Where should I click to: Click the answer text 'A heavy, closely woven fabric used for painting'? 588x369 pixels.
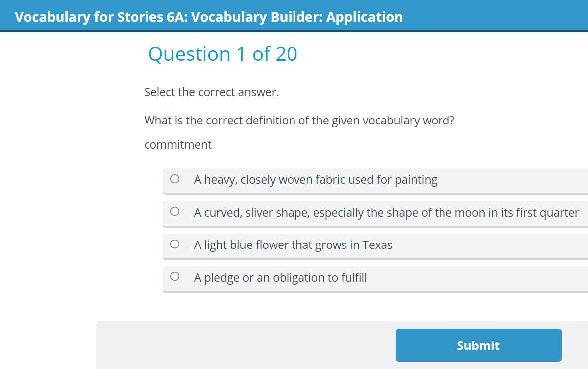point(315,180)
